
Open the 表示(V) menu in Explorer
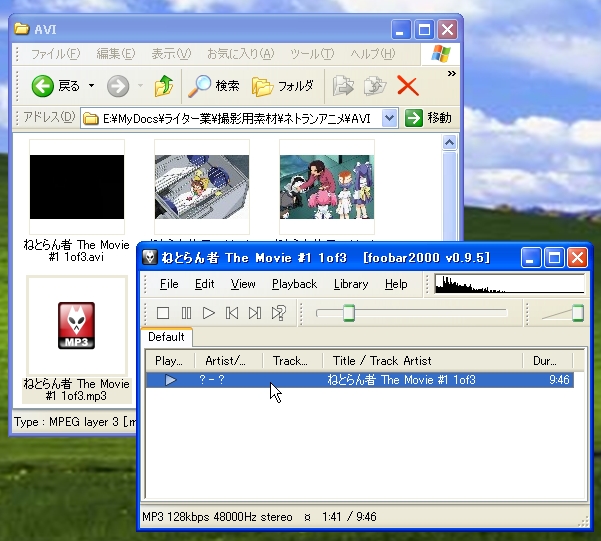[x=171, y=54]
